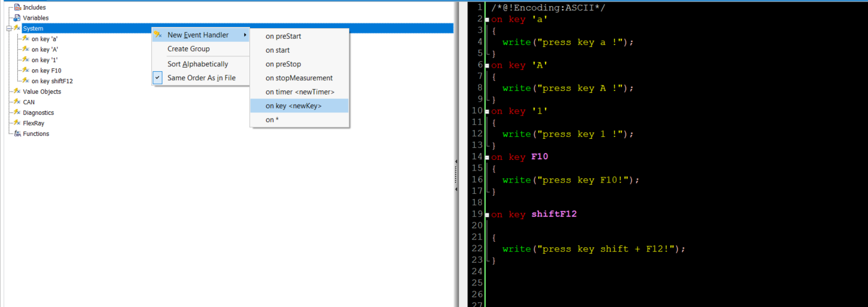Click line number 25 in gutter
The image size is (868, 307).
pos(477,282)
